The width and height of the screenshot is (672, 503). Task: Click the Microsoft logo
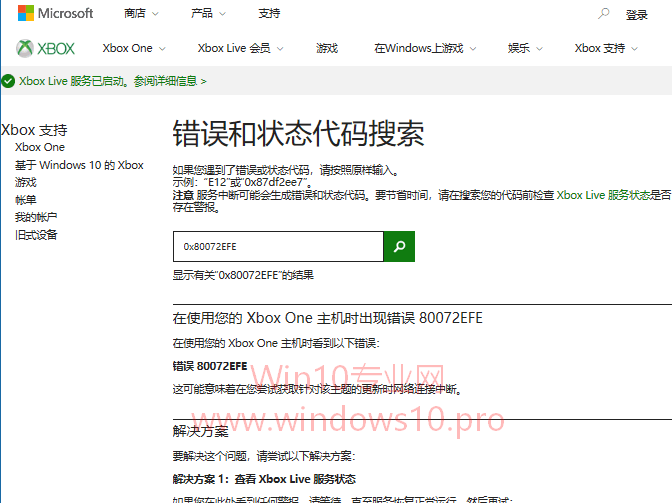[55, 13]
